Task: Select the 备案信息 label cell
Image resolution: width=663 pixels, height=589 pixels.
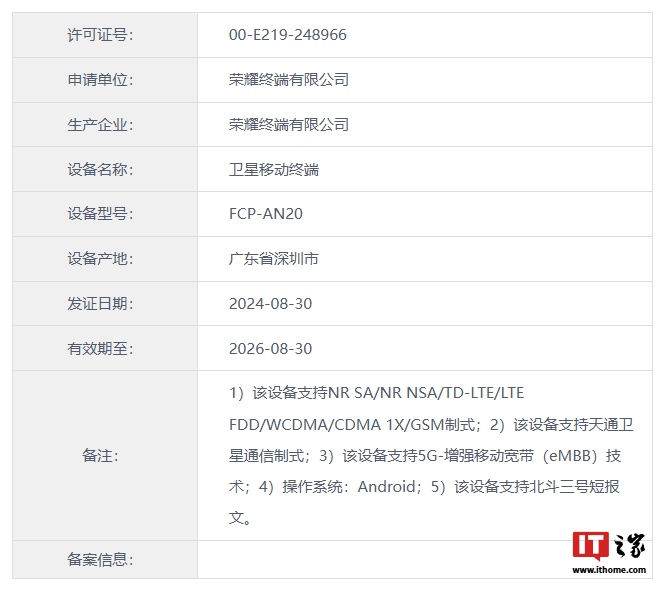Action: tap(100, 560)
